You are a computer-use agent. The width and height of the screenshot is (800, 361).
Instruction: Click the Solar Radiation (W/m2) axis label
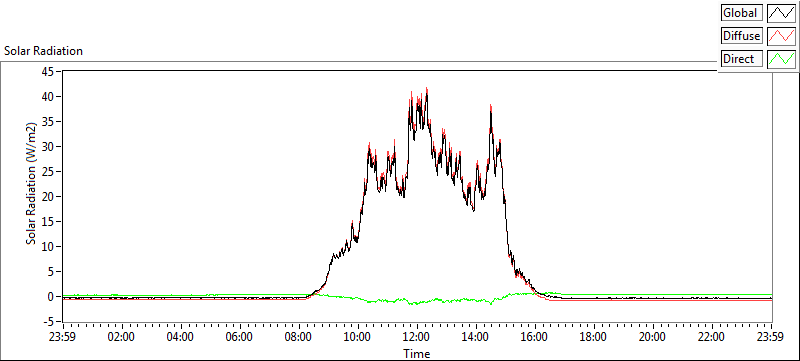[32, 183]
